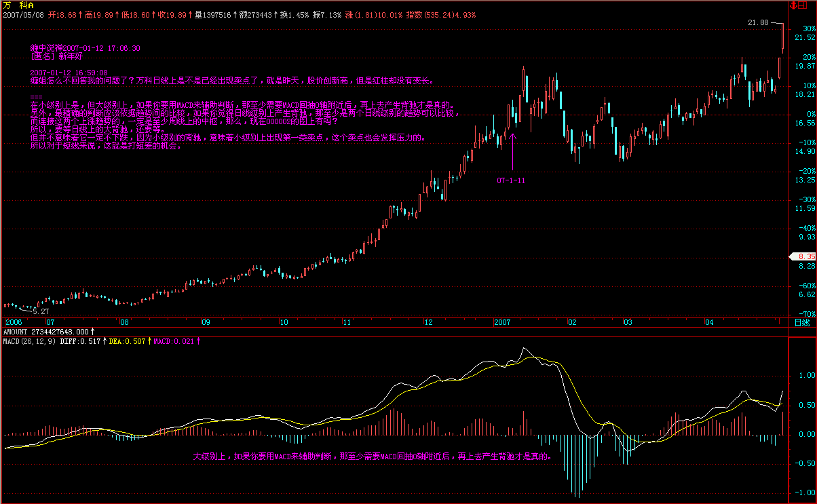Select the 2007 year marker on time axis

(x=502, y=323)
